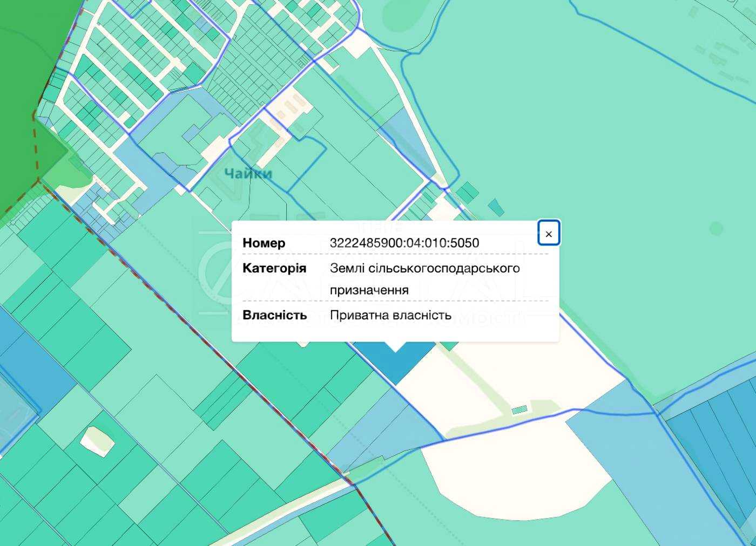
Task: Click Землі сільськогосподарського призначення text
Action: 424,279
